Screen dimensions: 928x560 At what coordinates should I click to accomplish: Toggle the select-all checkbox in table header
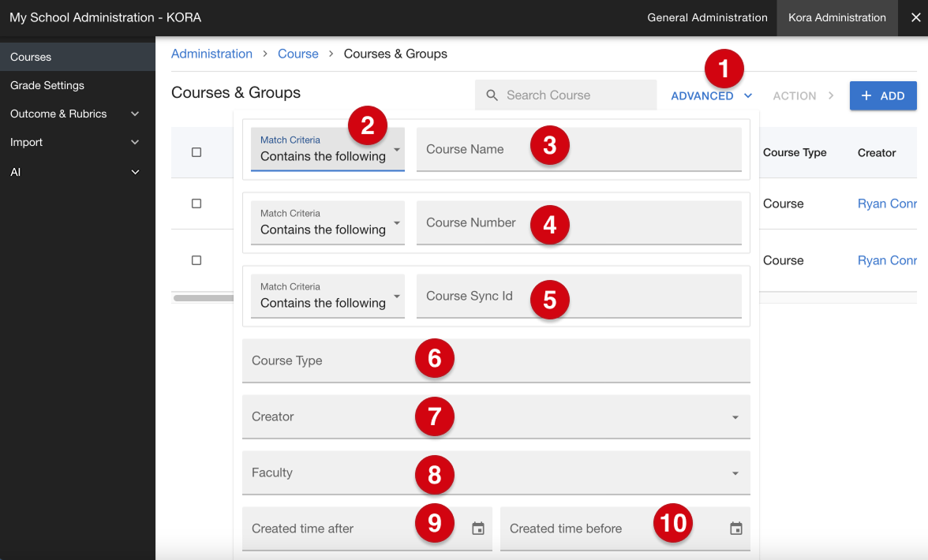click(196, 152)
